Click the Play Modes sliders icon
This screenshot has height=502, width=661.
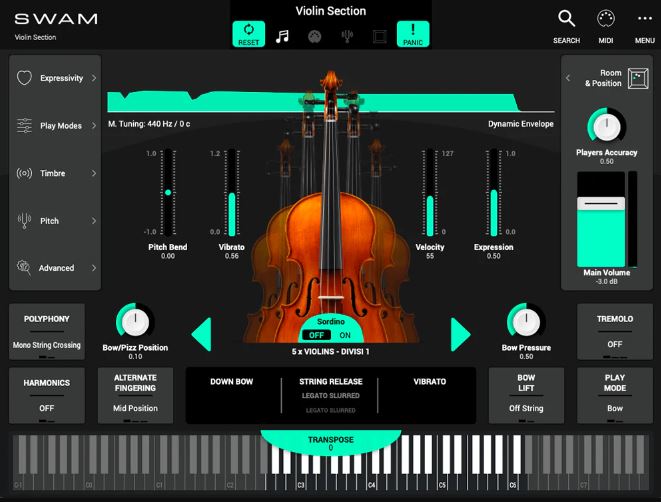click(x=24, y=126)
